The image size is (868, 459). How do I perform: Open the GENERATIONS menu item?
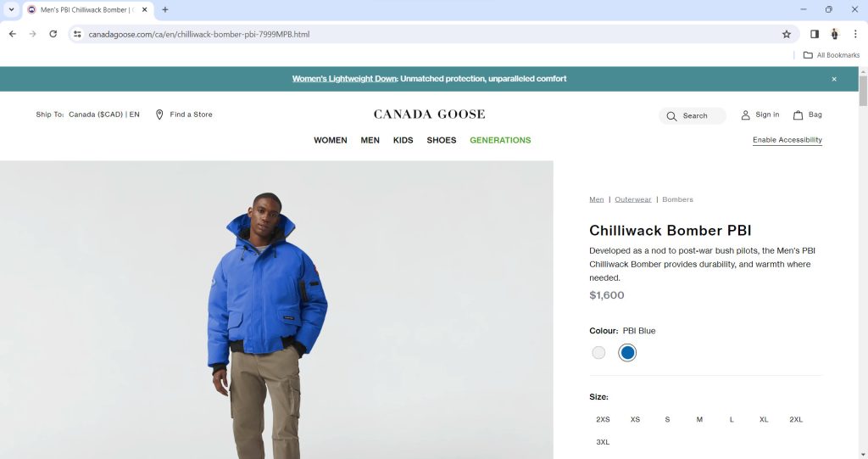coord(500,140)
